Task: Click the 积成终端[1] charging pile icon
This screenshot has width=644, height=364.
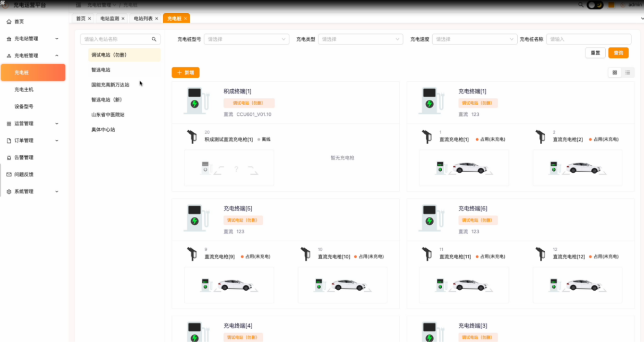Action: pos(196,100)
